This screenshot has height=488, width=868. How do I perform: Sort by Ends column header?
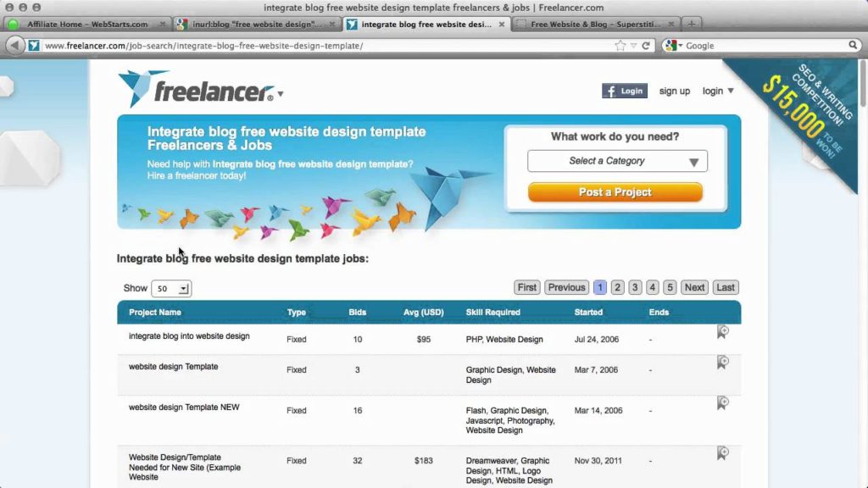[x=659, y=312]
